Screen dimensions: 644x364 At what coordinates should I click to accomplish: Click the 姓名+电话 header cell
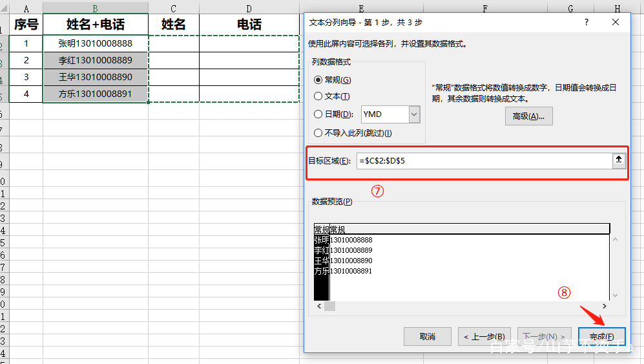[96, 25]
